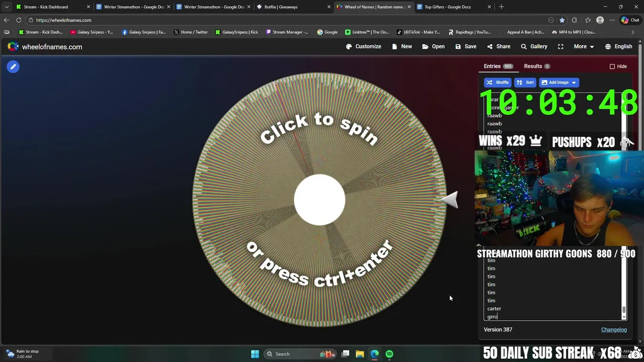Spin the wheel via its white center
The width and height of the screenshot is (644, 362).
coord(319,200)
